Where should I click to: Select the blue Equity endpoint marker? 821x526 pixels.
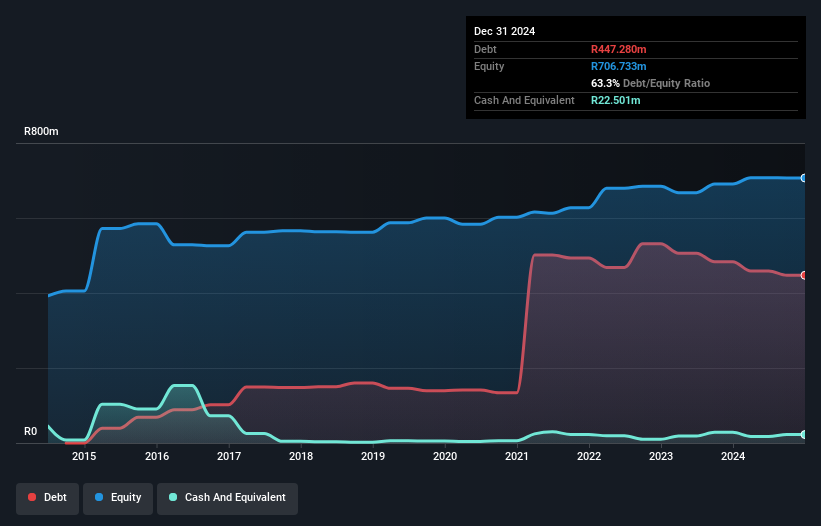coord(804,178)
